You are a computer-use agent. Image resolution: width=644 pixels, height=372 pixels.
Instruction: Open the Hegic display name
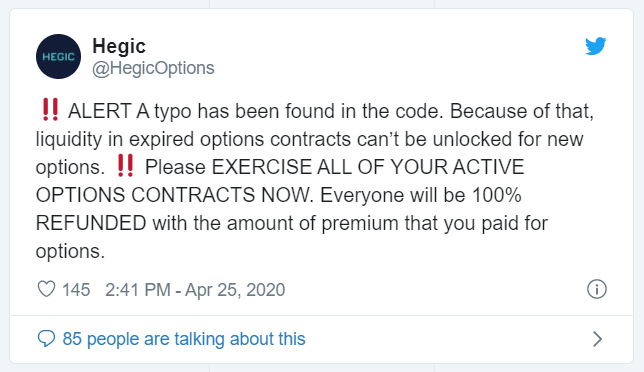[119, 46]
